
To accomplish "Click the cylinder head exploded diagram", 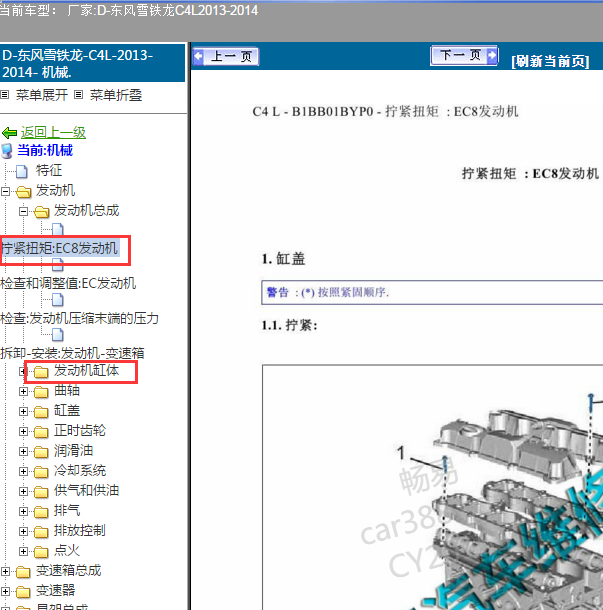I will 433,487.
